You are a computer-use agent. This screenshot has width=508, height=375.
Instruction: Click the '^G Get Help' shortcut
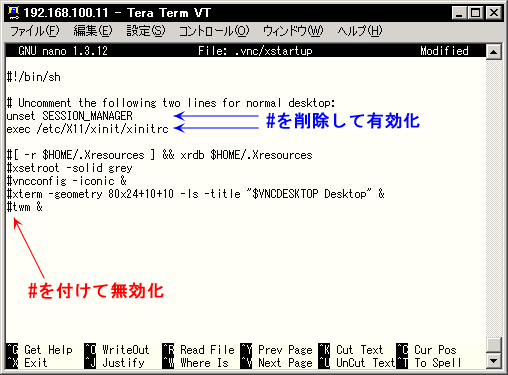point(40,350)
